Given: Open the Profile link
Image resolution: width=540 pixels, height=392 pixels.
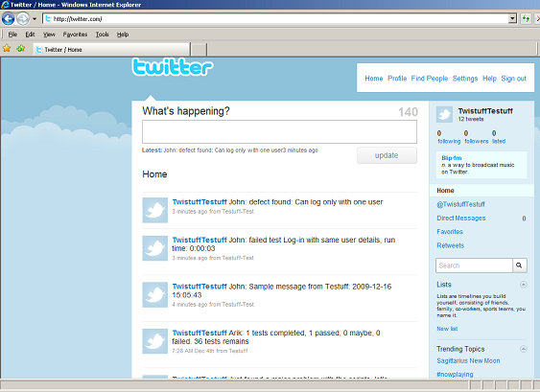Looking at the screenshot, I should (x=397, y=79).
